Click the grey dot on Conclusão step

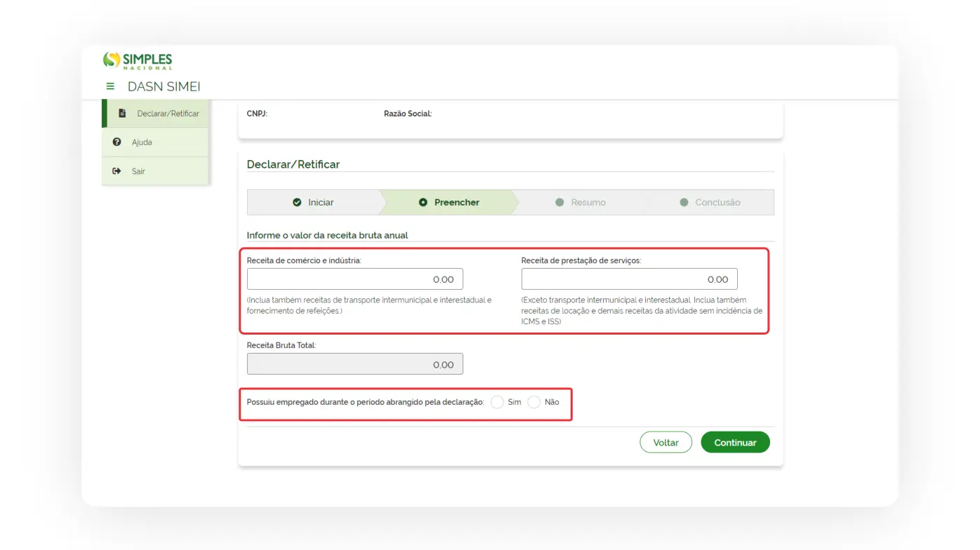[684, 203]
